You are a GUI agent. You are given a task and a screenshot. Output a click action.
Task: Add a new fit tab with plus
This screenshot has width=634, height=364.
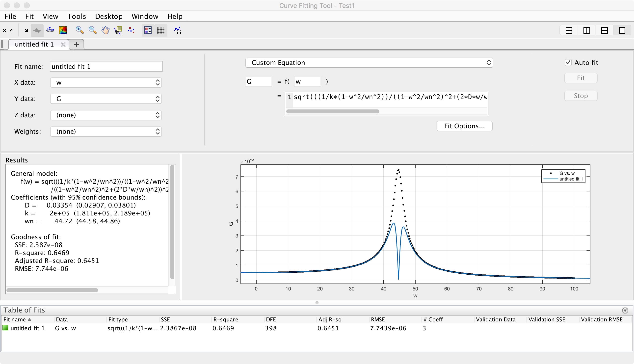pyautogui.click(x=77, y=45)
